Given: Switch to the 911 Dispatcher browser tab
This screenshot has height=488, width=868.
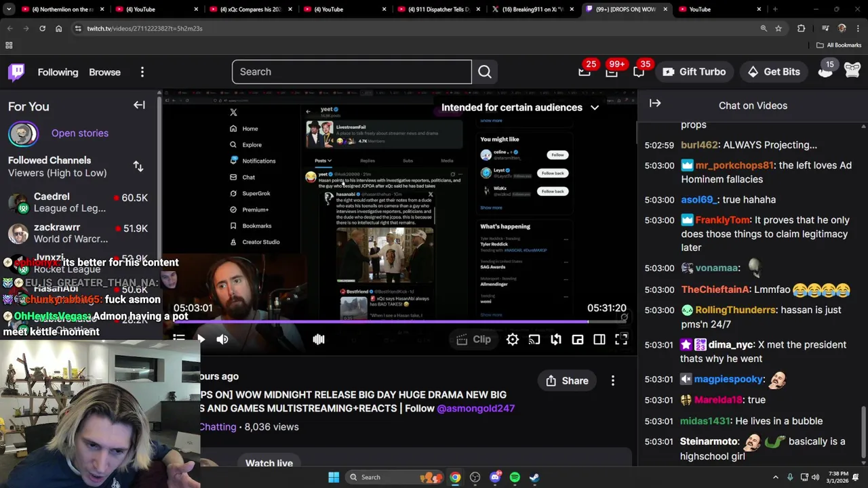Looking at the screenshot, I should point(438,9).
